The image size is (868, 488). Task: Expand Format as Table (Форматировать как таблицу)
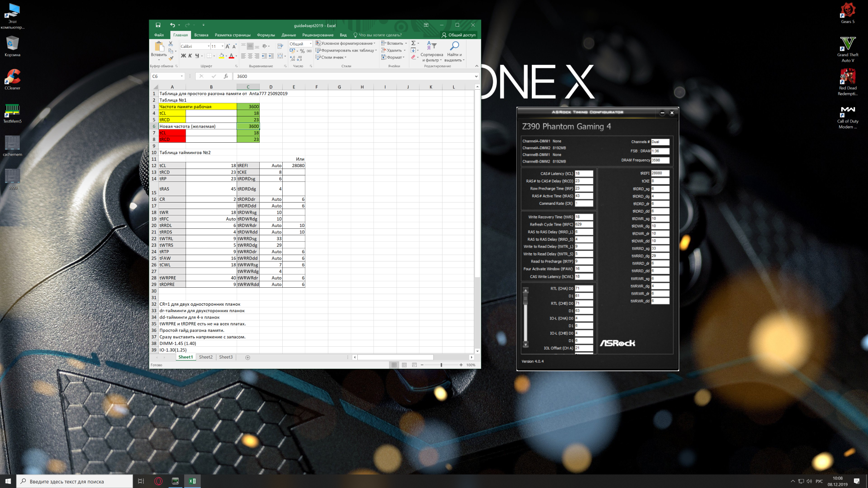pos(346,51)
